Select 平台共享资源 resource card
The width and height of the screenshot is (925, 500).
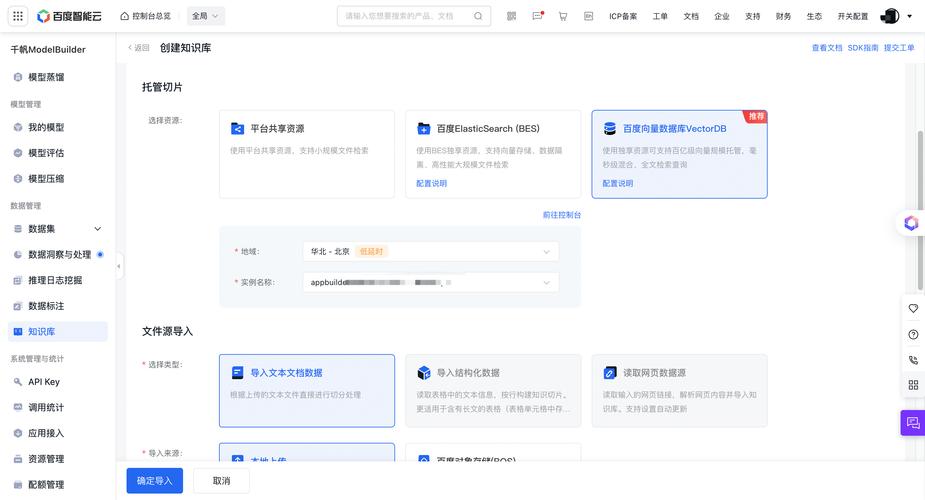pos(307,154)
